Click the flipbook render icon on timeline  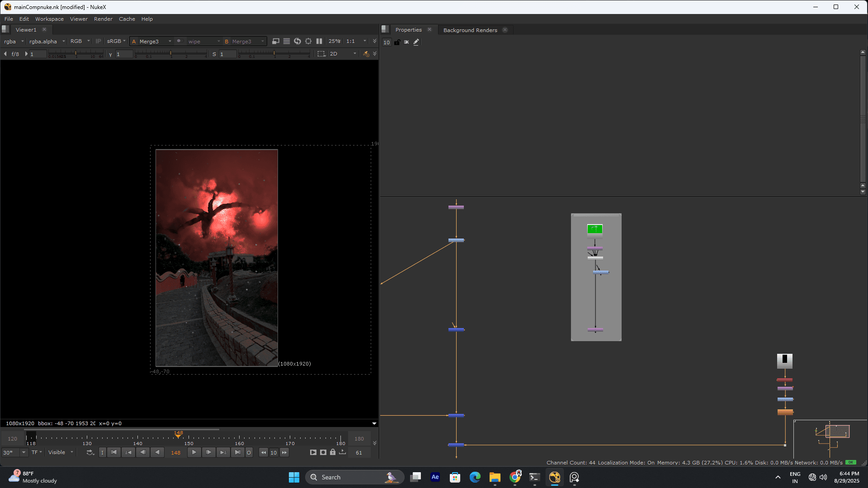[313, 452]
